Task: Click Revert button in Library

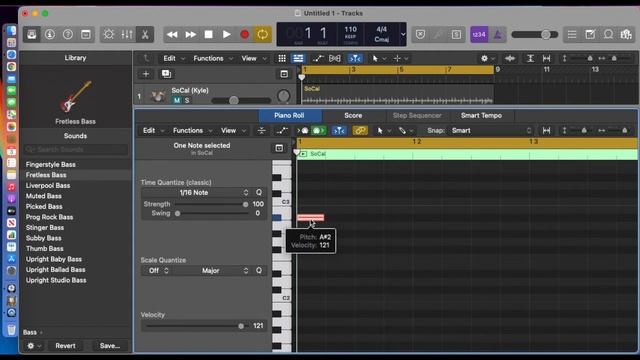Action: 65,346
